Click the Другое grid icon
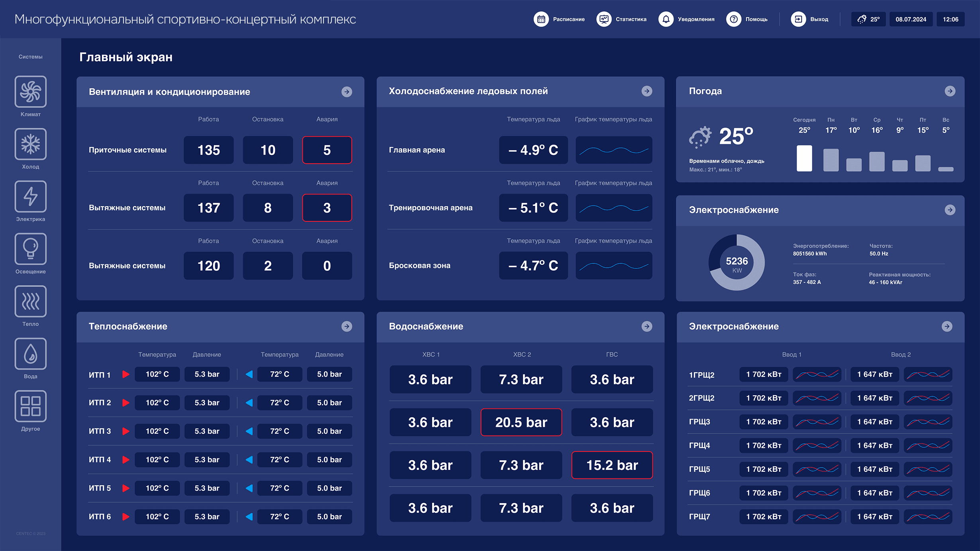Image resolution: width=980 pixels, height=551 pixels. [x=31, y=406]
